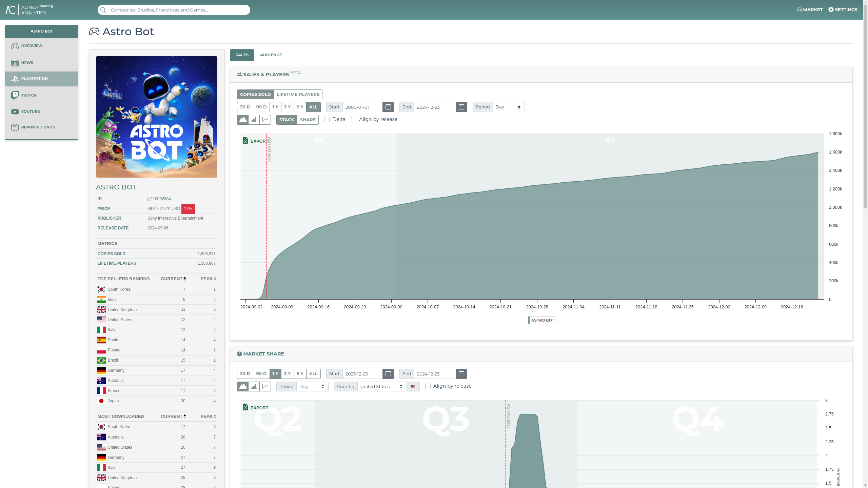The width and height of the screenshot is (868, 488).
Task: Select Lifetime Players toggle
Action: pyautogui.click(x=298, y=94)
